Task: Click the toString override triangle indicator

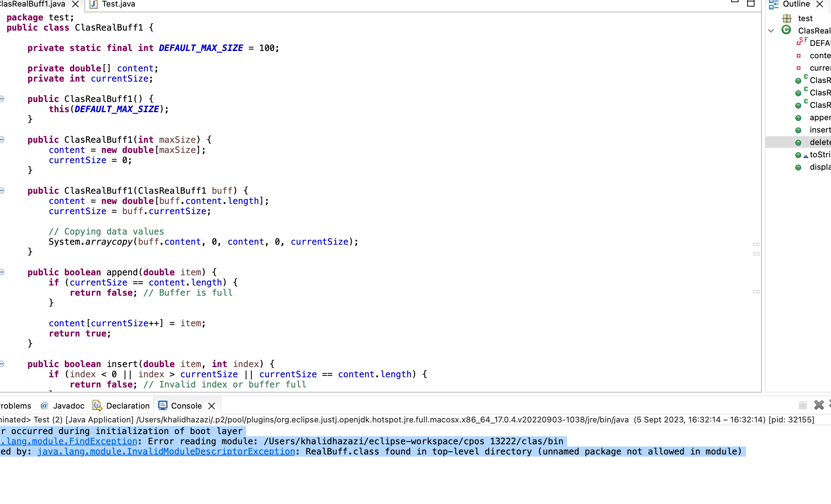Action: click(805, 155)
